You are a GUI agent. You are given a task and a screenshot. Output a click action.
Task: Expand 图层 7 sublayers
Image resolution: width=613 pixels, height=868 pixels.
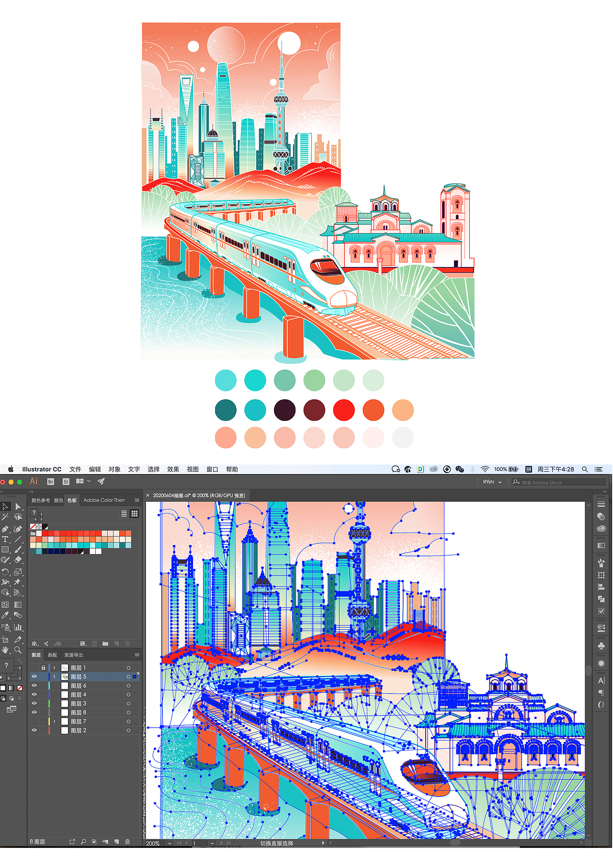click(54, 721)
